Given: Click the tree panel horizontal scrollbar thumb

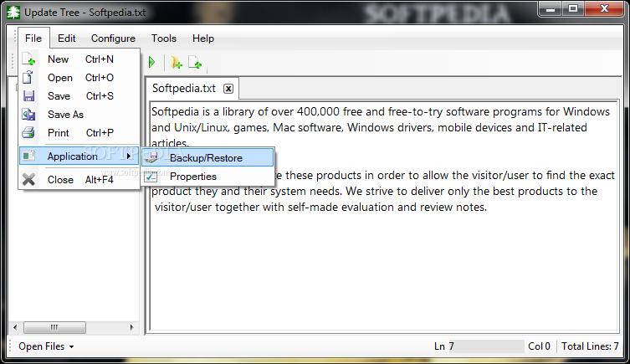Looking at the screenshot, I should 54,327.
